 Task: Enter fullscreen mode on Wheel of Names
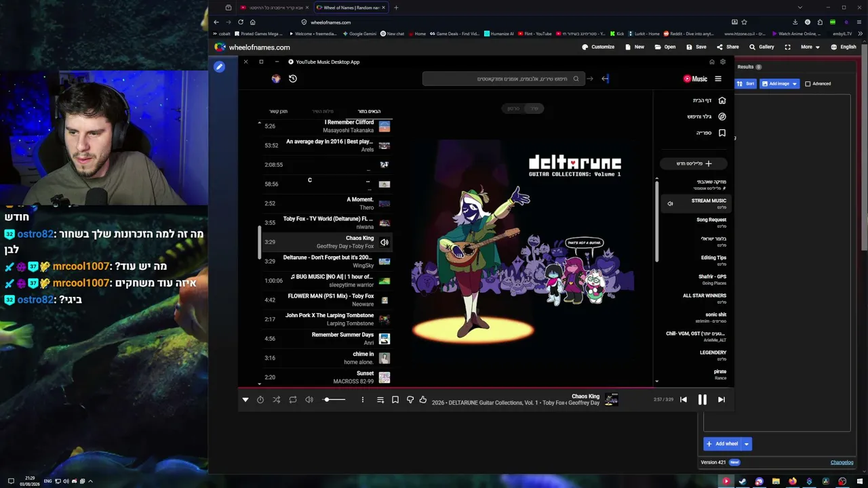coord(787,47)
